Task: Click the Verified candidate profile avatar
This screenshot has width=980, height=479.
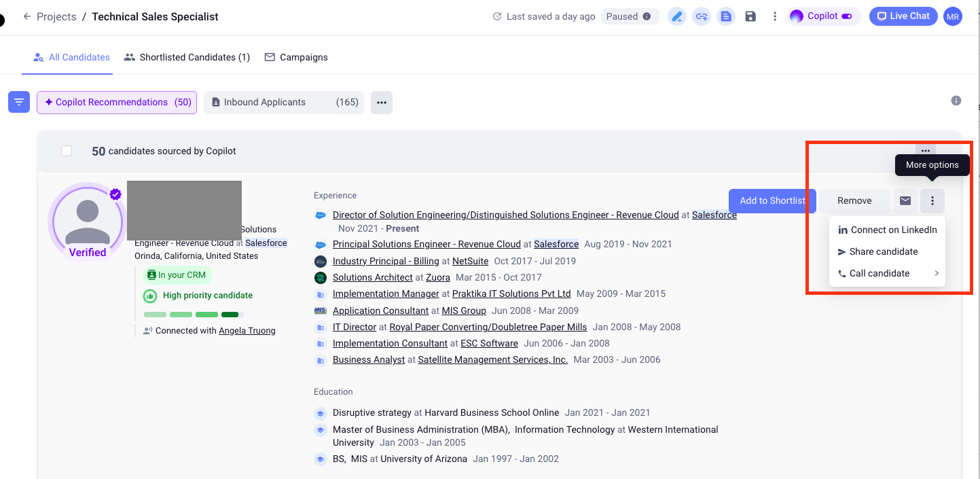Action: click(x=87, y=221)
